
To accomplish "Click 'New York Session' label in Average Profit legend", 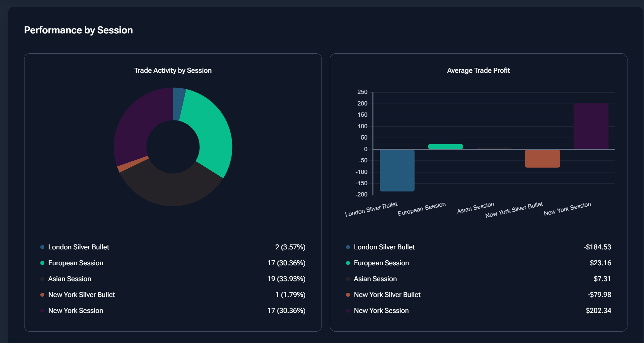I will (x=381, y=311).
